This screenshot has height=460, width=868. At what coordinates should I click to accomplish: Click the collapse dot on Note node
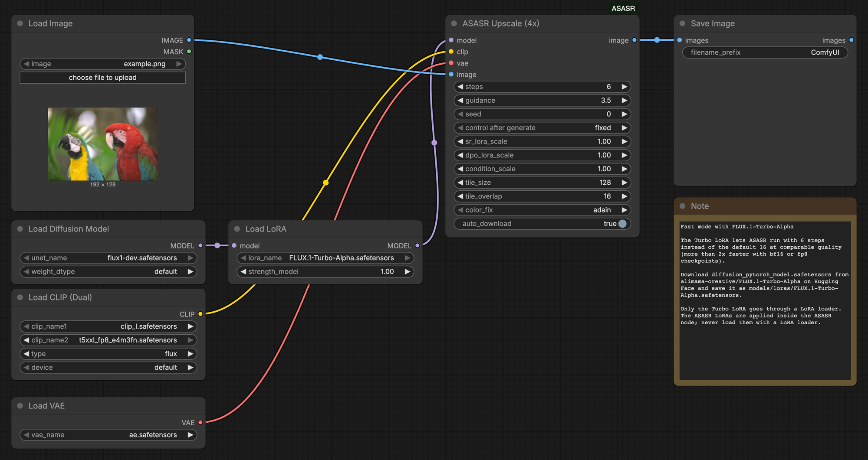(x=682, y=206)
